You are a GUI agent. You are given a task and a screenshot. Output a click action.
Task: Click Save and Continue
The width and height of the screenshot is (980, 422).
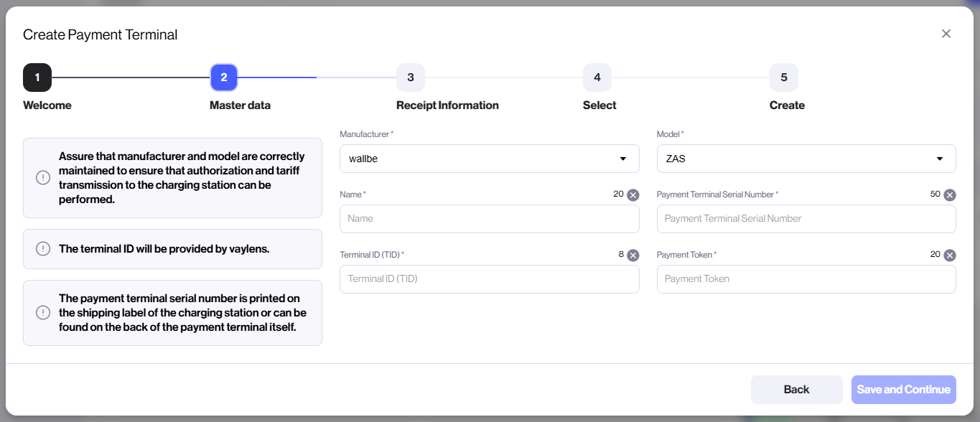[903, 389]
